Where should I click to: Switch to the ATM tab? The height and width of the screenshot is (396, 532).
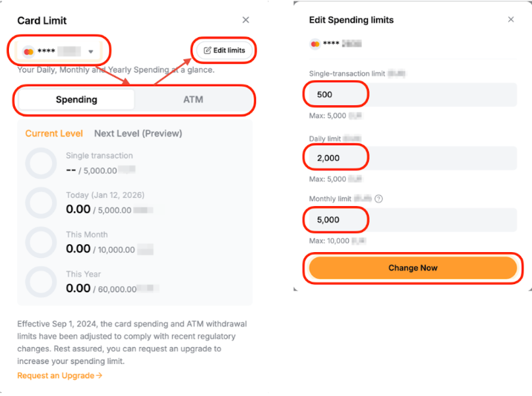(x=193, y=99)
